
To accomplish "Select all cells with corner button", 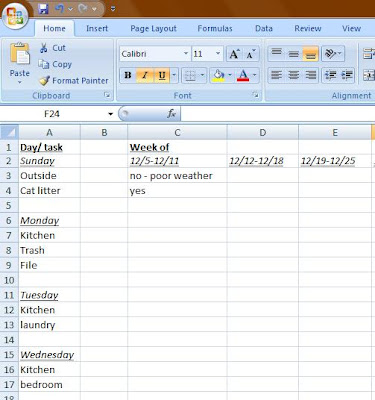I will (x=9, y=132).
